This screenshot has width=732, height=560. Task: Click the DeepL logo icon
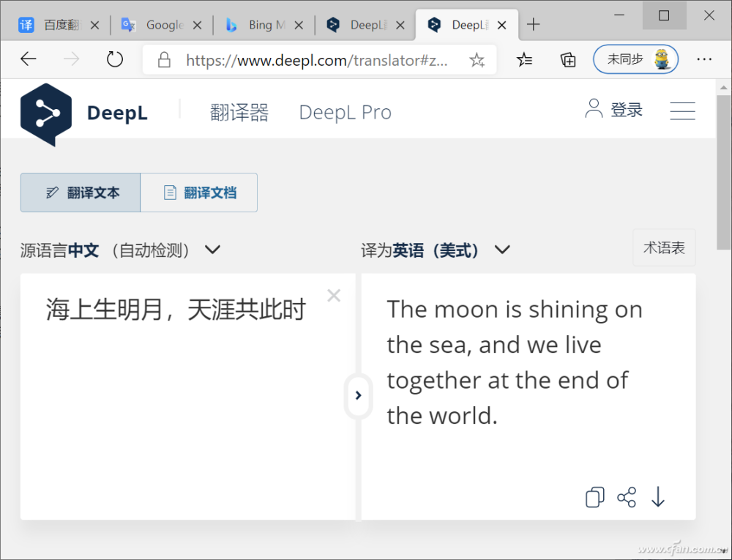[x=46, y=113]
